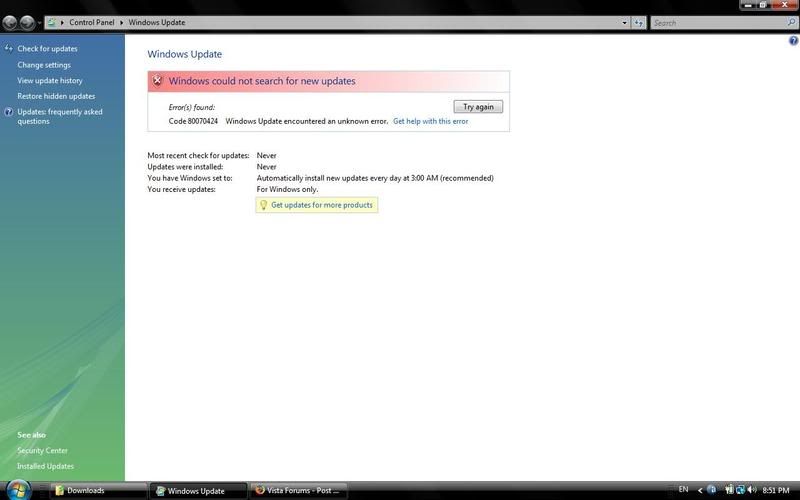This screenshot has width=800, height=500.
Task: Switch to Windows Update taskbar button
Action: [198, 491]
